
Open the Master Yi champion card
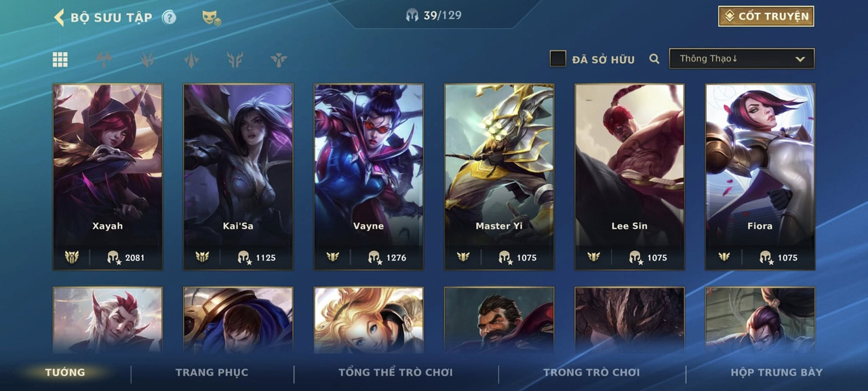coord(499,176)
